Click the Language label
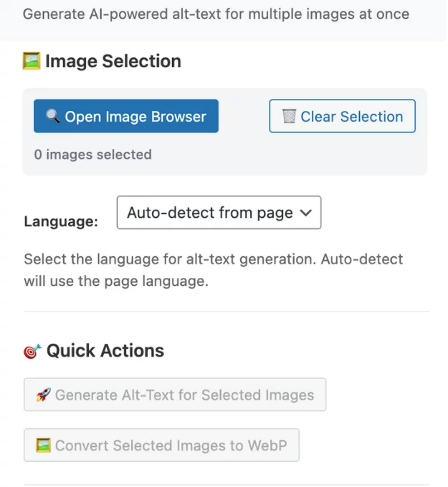448x487 pixels. [61, 222]
